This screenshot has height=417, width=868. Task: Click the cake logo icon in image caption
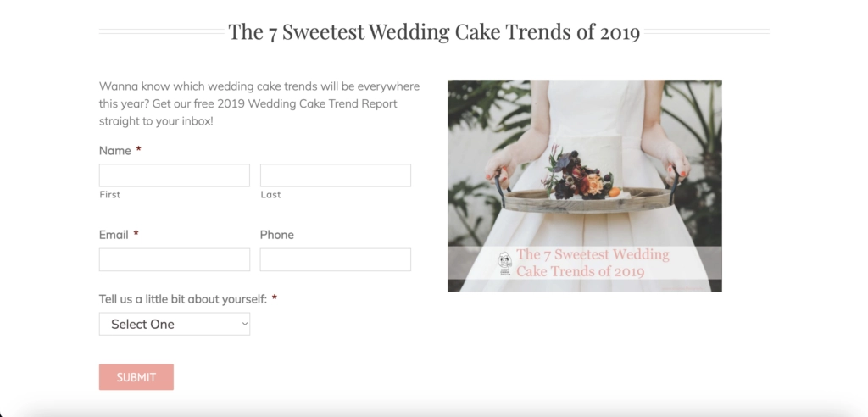(x=504, y=264)
